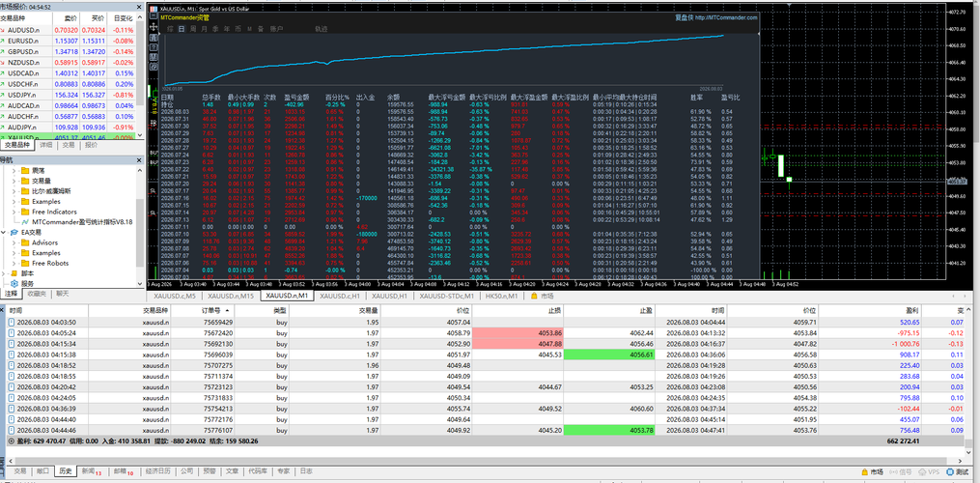
Task: Click the MTCommander indicator icon in navigator
Action: point(26,221)
